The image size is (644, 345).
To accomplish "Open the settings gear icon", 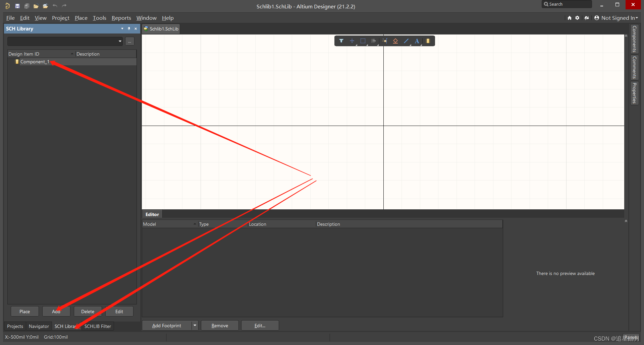I will point(577,18).
